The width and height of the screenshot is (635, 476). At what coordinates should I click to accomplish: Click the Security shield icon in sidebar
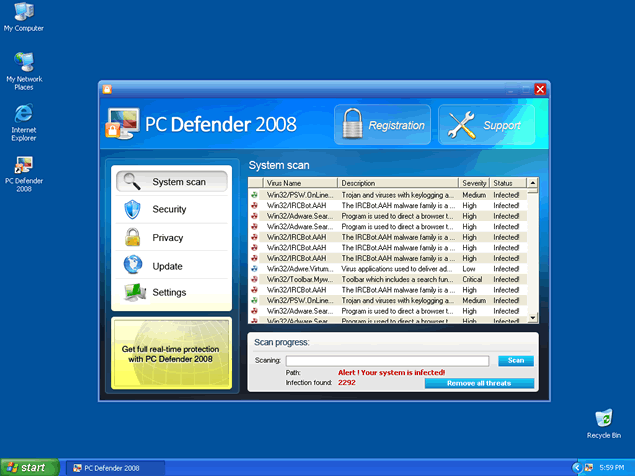132,210
